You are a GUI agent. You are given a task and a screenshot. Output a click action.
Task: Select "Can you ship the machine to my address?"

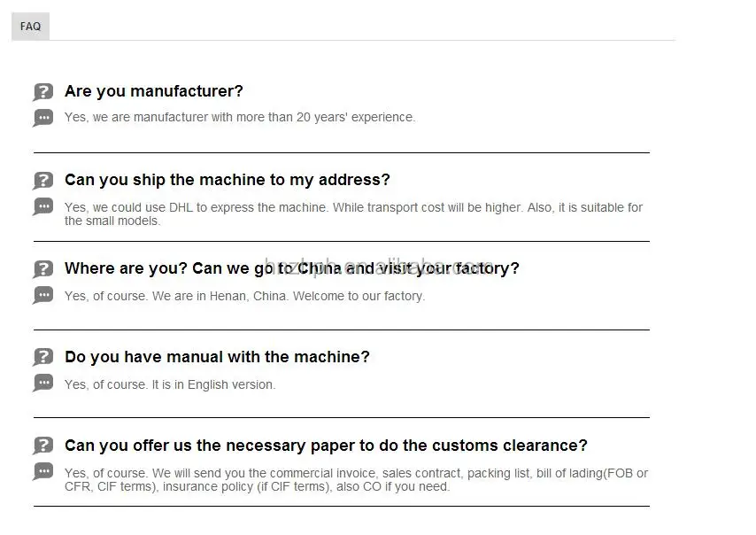pyautogui.click(x=227, y=180)
